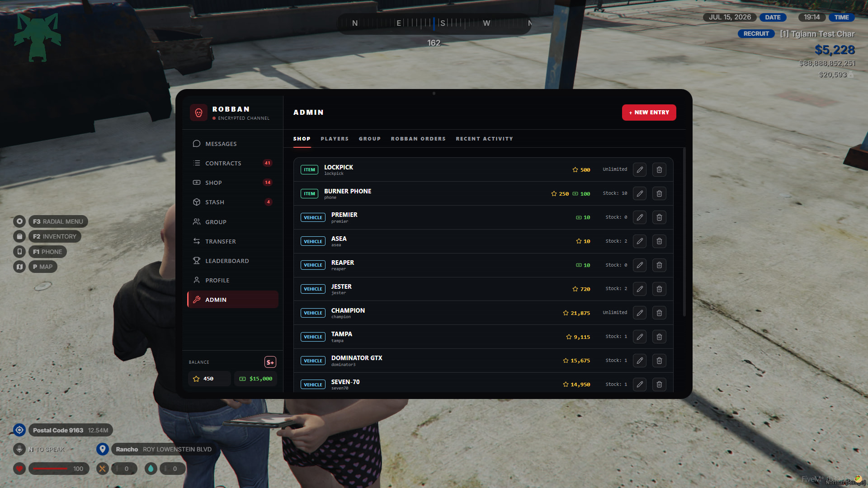868x488 pixels.
Task: Delete the Burner Phone entry
Action: pyautogui.click(x=659, y=194)
